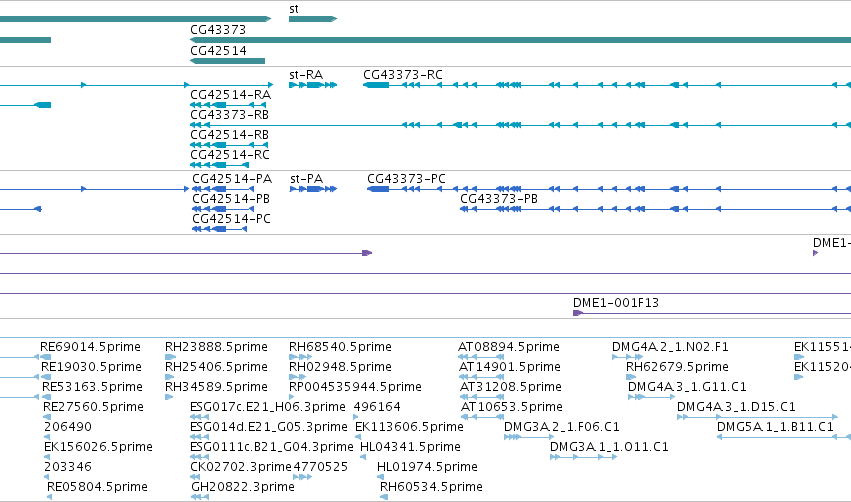This screenshot has width=851, height=502.
Task: Click the AT31208.5prime EST label
Action: click(511, 387)
